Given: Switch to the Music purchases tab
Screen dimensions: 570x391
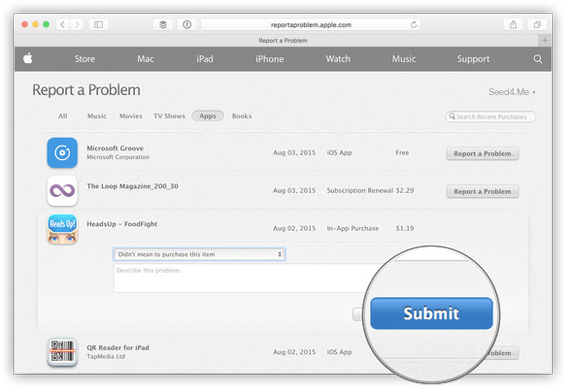Looking at the screenshot, I should [97, 116].
